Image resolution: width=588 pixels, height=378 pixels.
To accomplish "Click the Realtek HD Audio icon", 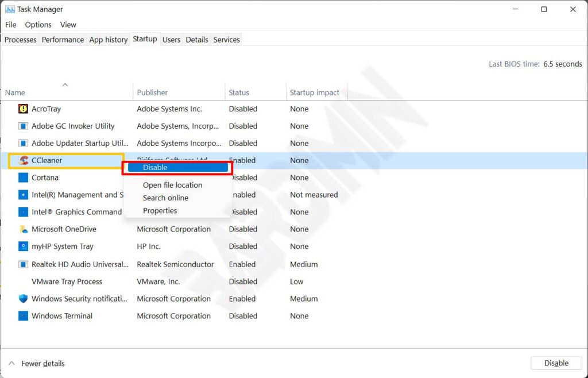I will pos(23,264).
